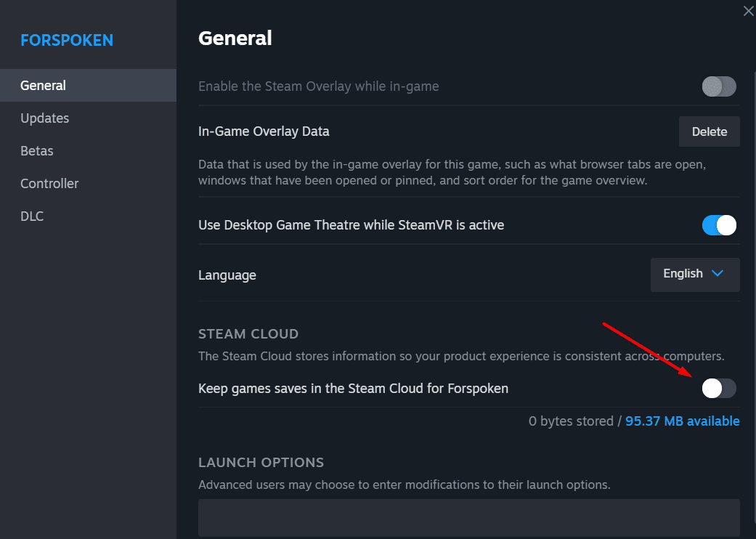The image size is (756, 539).
Task: Delete the In-Game Overlay Data
Action: (x=710, y=132)
